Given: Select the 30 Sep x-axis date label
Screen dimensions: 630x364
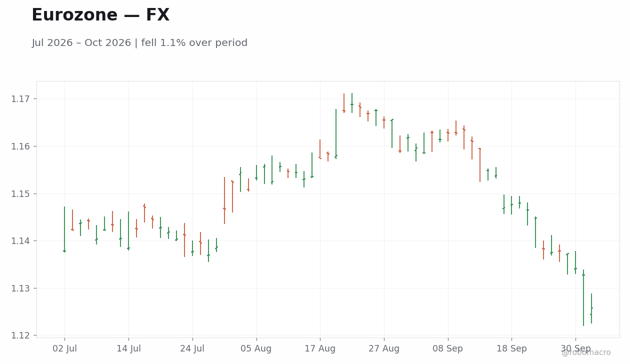Looking at the screenshot, I should tap(575, 349).
